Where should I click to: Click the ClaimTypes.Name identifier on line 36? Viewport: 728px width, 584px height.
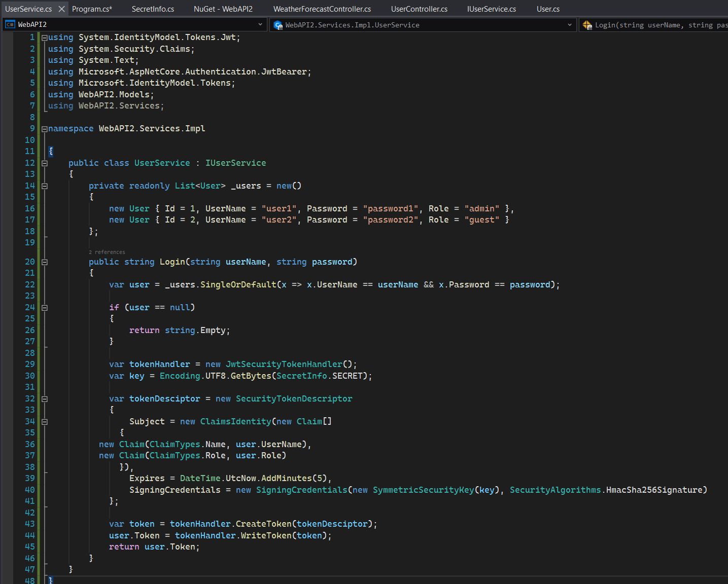[188, 444]
